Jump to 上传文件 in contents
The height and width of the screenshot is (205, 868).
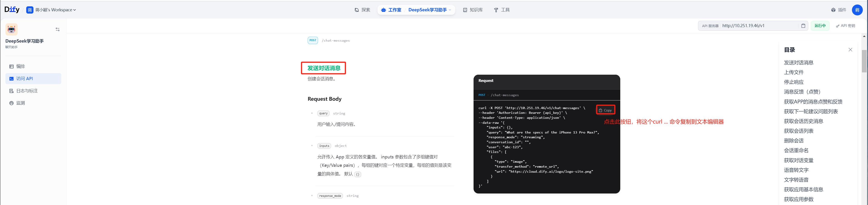point(794,72)
